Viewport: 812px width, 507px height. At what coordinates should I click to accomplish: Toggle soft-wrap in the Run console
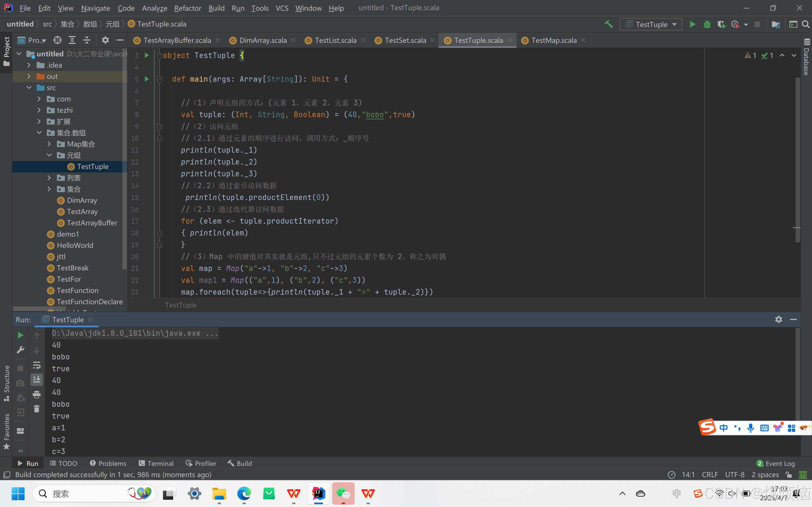tap(37, 365)
